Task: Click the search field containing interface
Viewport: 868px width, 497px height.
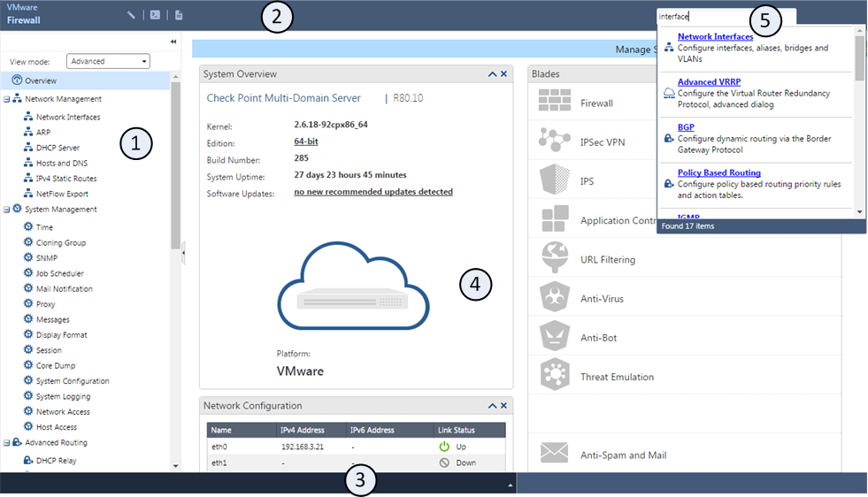Action: pos(726,17)
